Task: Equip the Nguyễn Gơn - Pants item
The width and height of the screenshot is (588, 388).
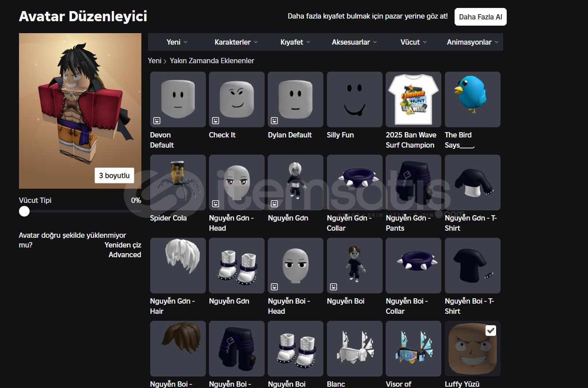Action: pos(413,183)
